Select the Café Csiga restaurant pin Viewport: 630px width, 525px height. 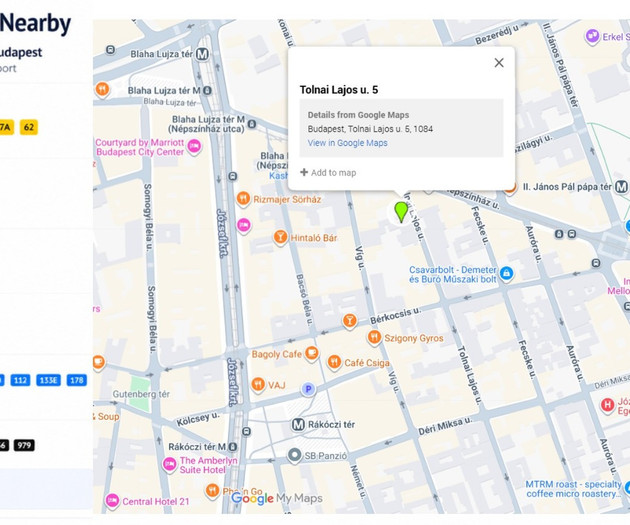pos(334,362)
